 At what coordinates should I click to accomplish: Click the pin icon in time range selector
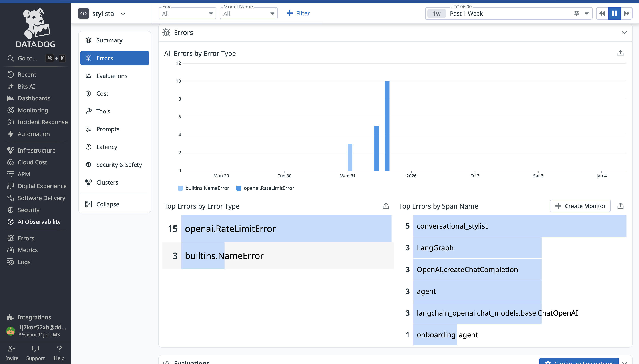tap(576, 14)
